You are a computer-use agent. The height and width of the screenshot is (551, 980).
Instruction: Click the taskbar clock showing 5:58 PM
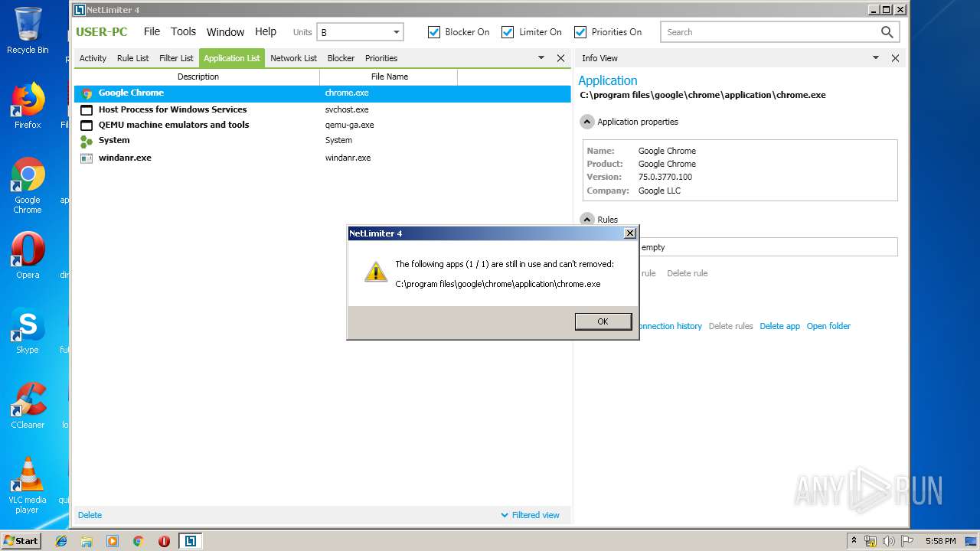pos(940,541)
